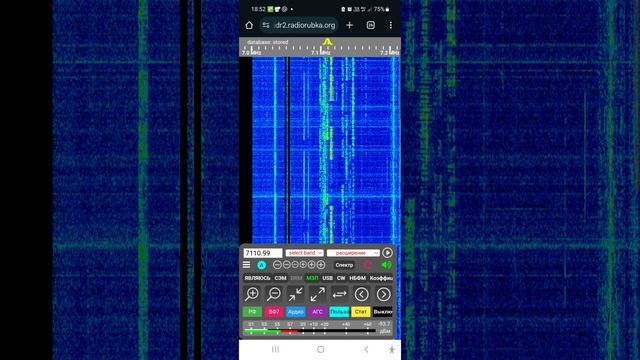640x360 pixels.
Task: Click the inward arrows maximum zoom-in icon
Action: [296, 294]
